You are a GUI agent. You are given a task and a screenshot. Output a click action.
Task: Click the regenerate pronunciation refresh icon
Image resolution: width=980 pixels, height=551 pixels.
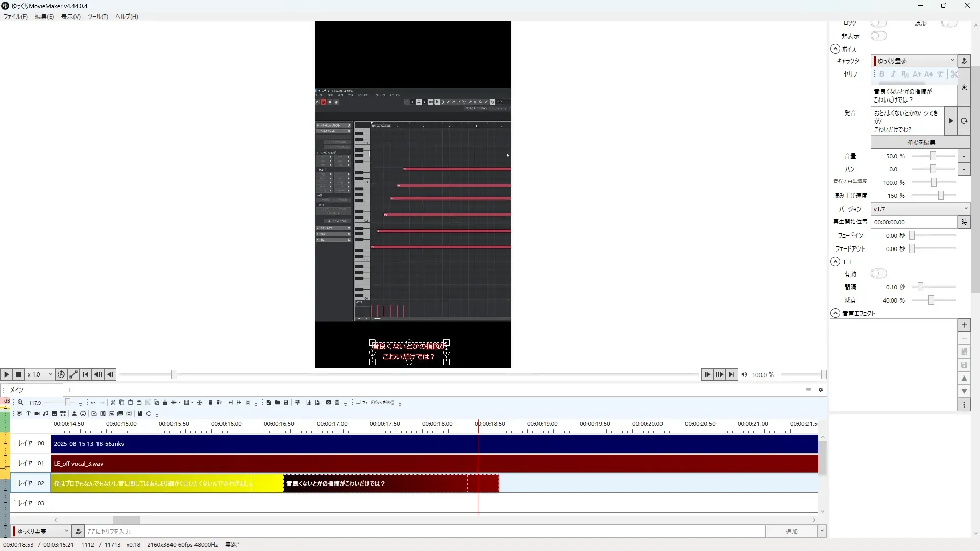coord(964,121)
